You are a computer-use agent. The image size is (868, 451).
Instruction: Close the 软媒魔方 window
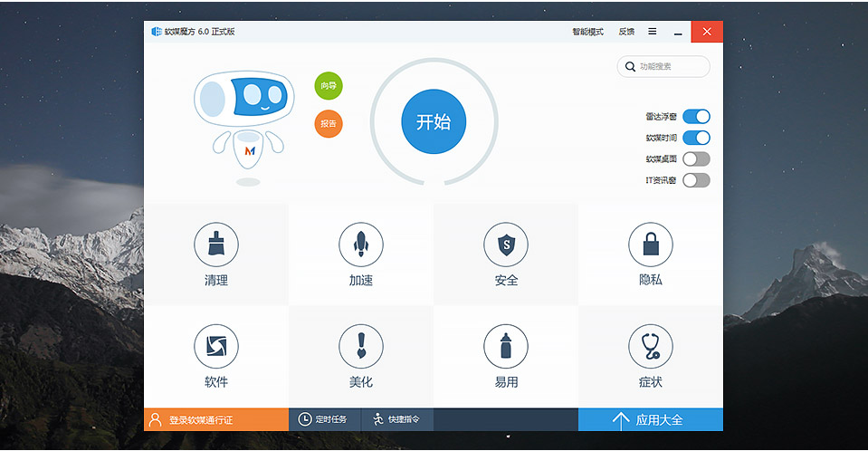pos(707,32)
